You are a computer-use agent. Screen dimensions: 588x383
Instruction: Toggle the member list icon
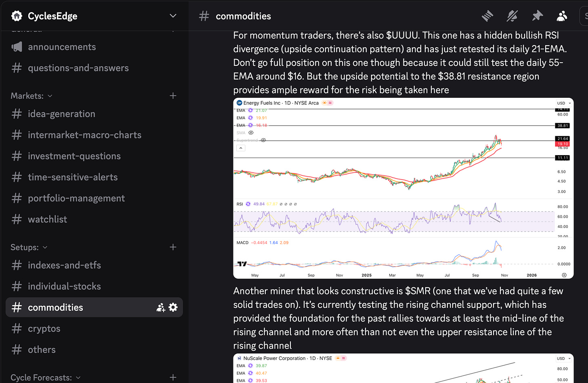coord(562,16)
